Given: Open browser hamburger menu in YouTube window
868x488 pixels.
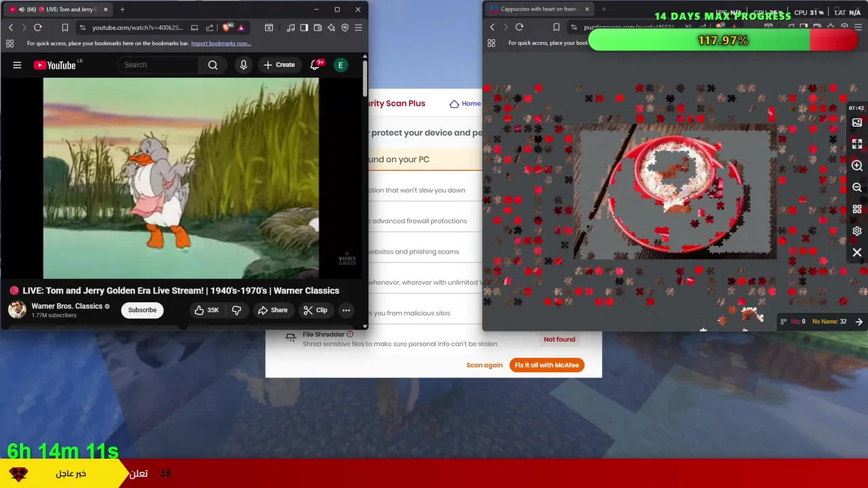Looking at the screenshot, I should pos(358,28).
